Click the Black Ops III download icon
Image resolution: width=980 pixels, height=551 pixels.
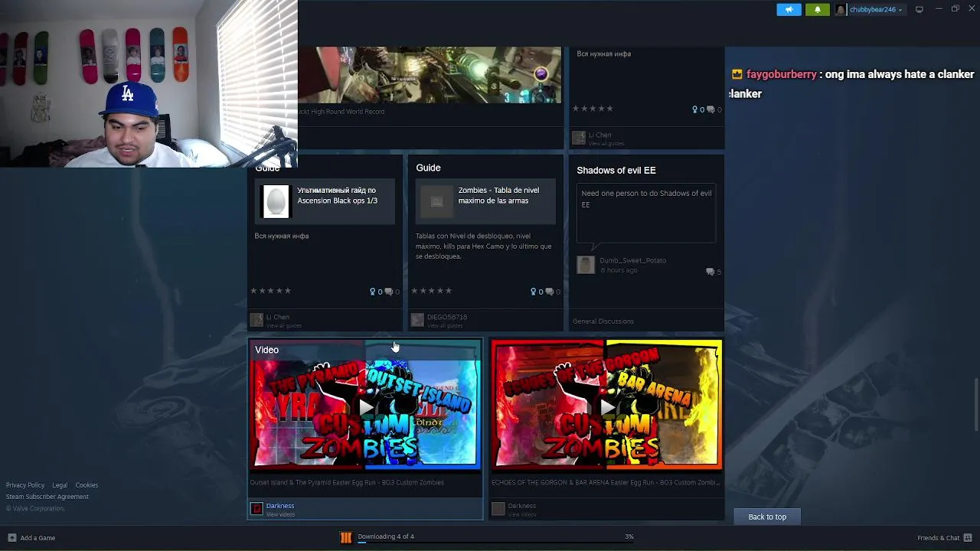point(345,537)
